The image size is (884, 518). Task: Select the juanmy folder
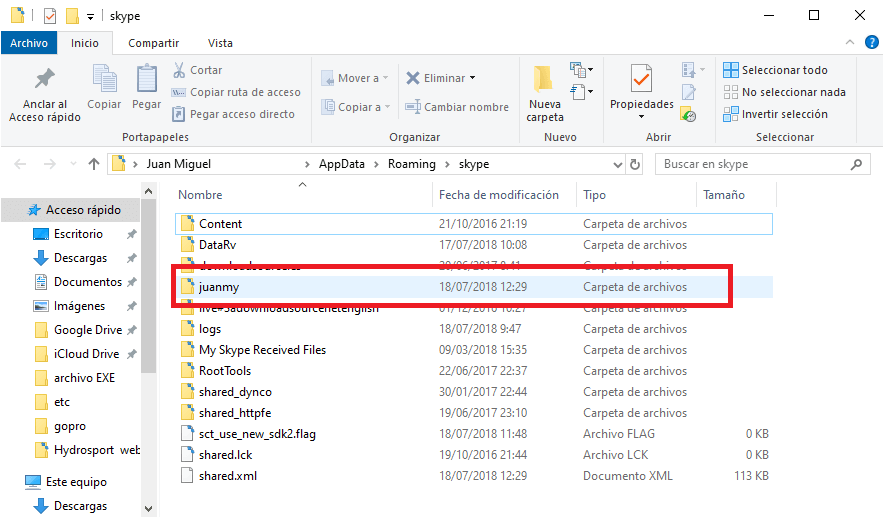click(474, 287)
